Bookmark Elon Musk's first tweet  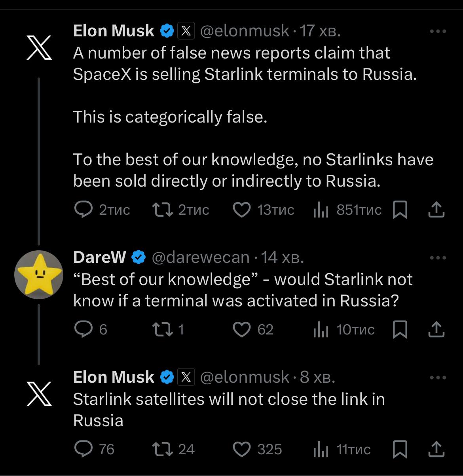400,210
